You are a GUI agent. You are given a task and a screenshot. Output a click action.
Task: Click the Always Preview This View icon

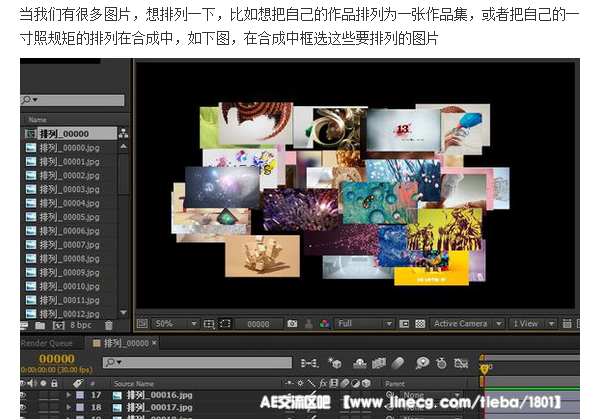click(x=142, y=324)
